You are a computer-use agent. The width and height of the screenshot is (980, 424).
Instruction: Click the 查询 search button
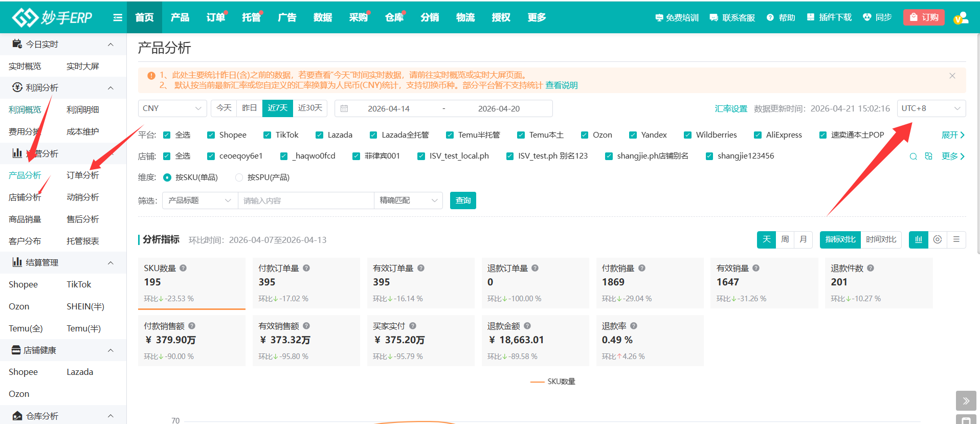[463, 200]
